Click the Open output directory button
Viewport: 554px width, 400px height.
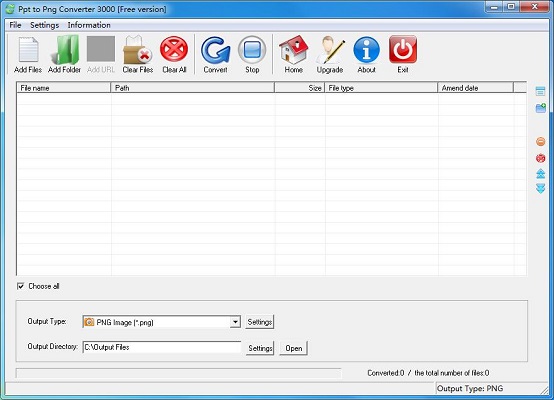(294, 348)
